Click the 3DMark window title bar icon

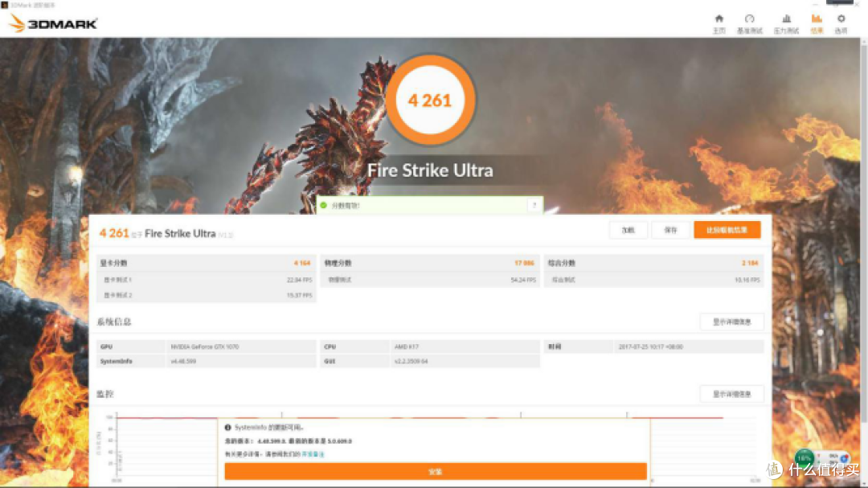[5, 5]
